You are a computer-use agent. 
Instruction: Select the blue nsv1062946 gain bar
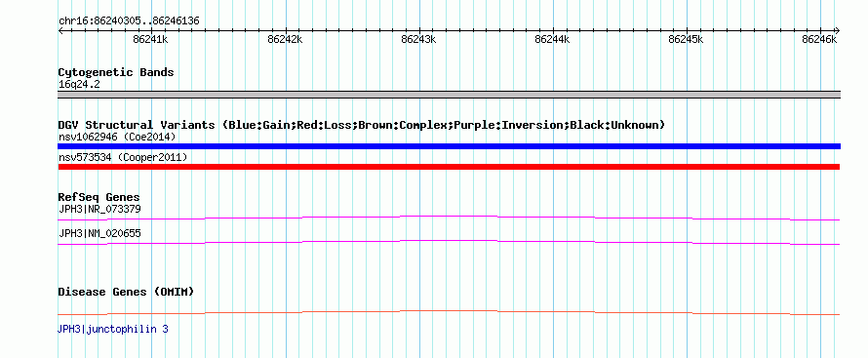pos(449,146)
